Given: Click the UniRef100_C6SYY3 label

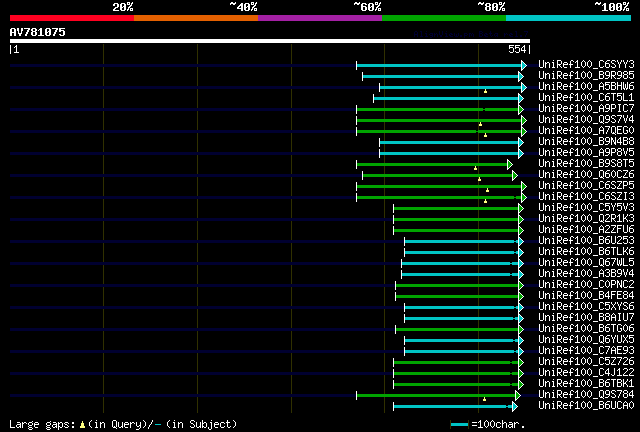Looking at the screenshot, I should click(x=586, y=65).
